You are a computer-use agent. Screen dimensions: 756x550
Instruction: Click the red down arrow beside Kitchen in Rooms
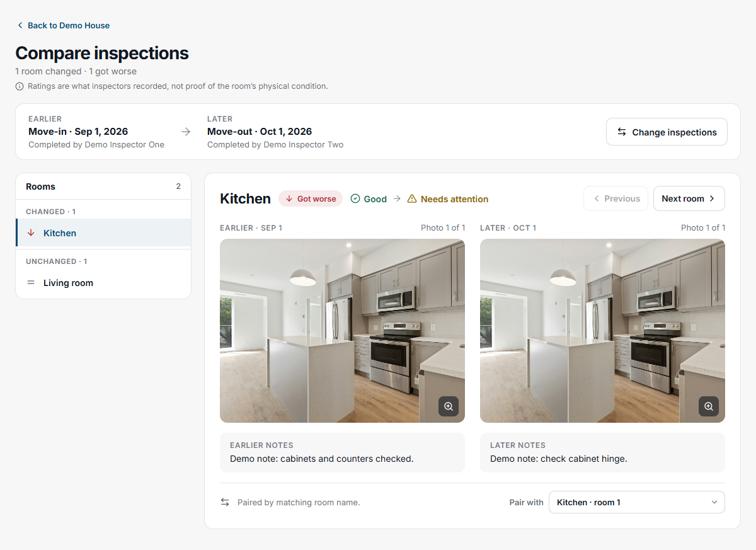31,233
